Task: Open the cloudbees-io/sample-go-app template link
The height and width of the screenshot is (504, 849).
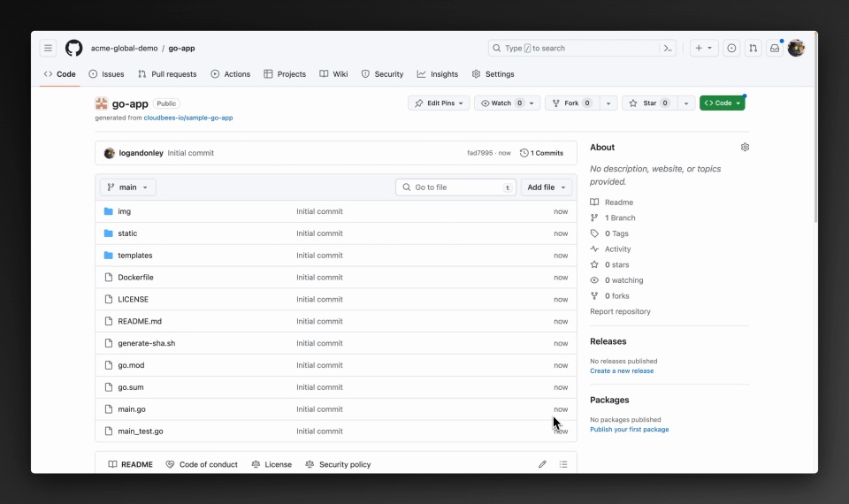Action: 188,118
